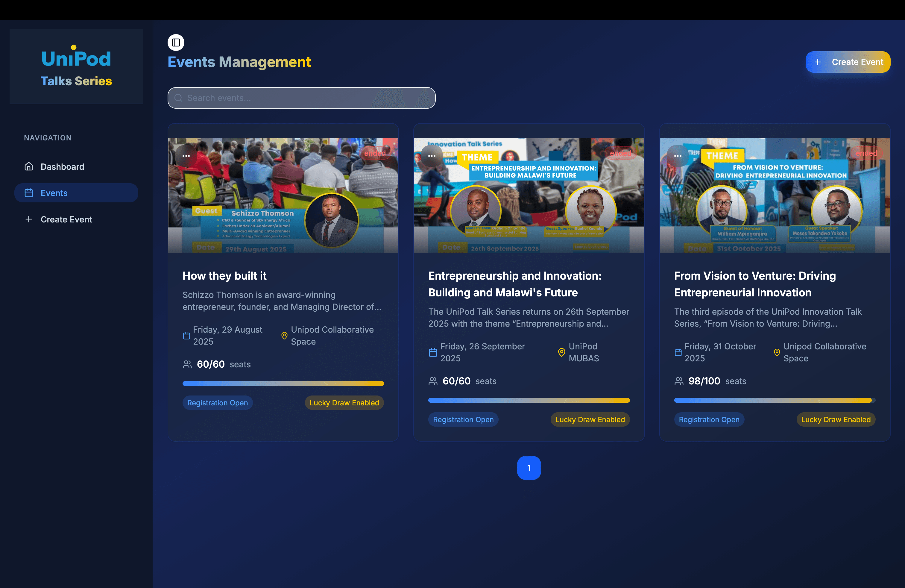Click the UniPod Talks Series logo
This screenshot has width=905, height=588.
coord(76,66)
